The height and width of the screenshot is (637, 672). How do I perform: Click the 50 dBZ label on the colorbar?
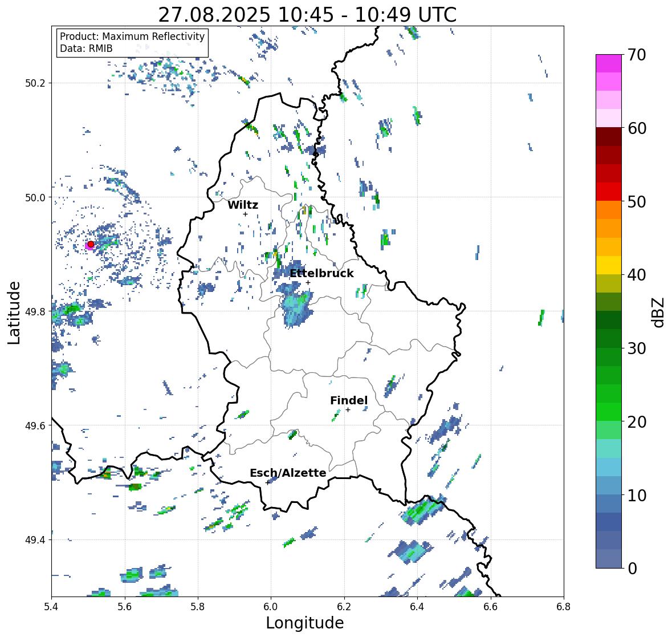coord(637,201)
